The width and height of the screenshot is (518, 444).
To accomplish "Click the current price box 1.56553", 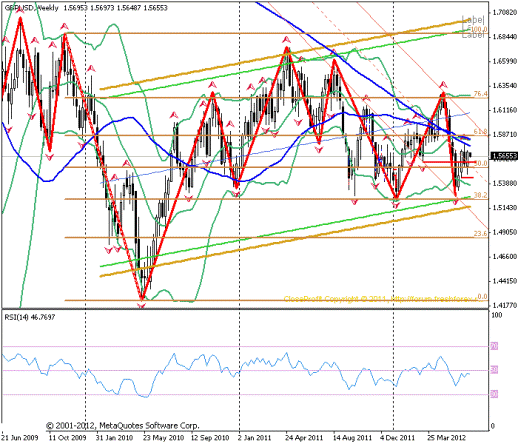I will point(504,156).
